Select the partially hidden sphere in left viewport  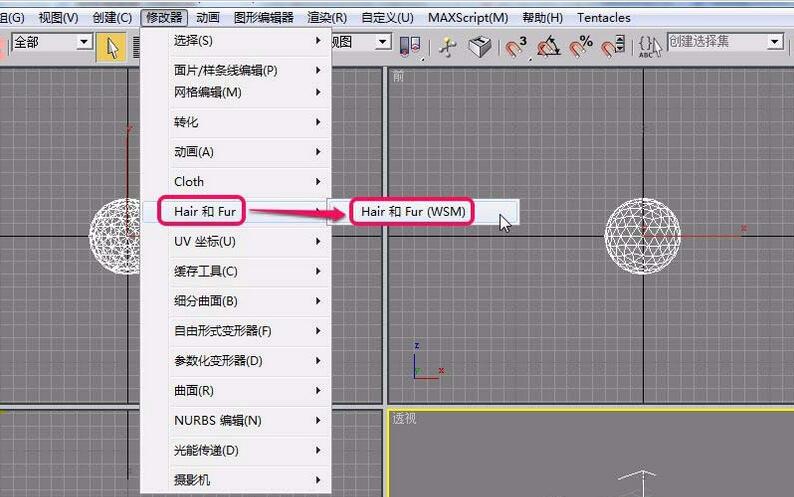coord(115,236)
